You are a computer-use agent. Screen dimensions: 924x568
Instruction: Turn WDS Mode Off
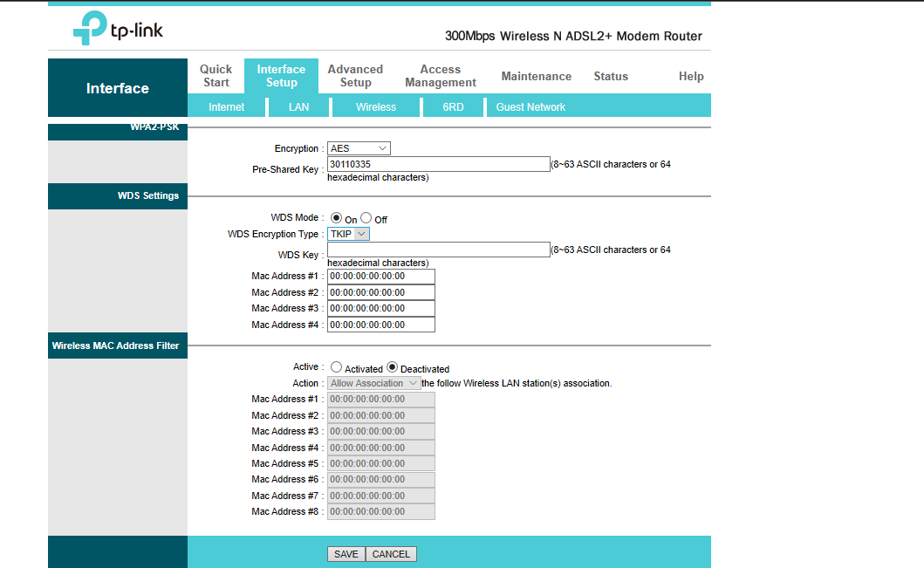(366, 218)
